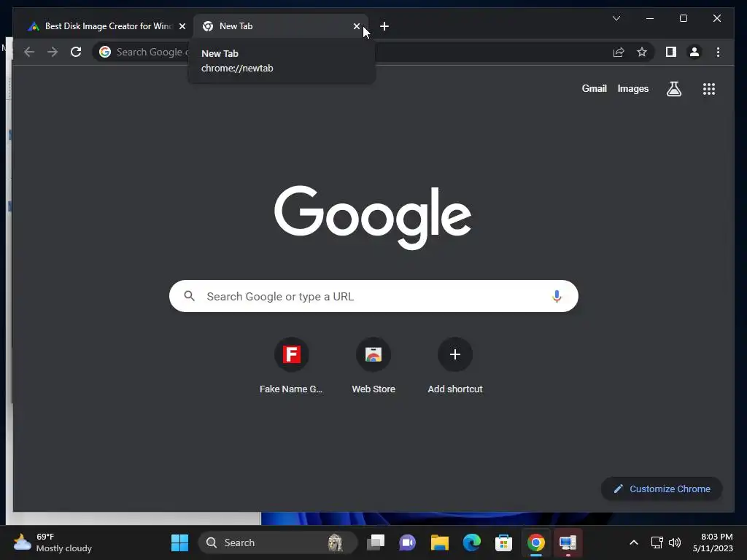
Task: Open the Web Store shortcut
Action: click(x=373, y=366)
